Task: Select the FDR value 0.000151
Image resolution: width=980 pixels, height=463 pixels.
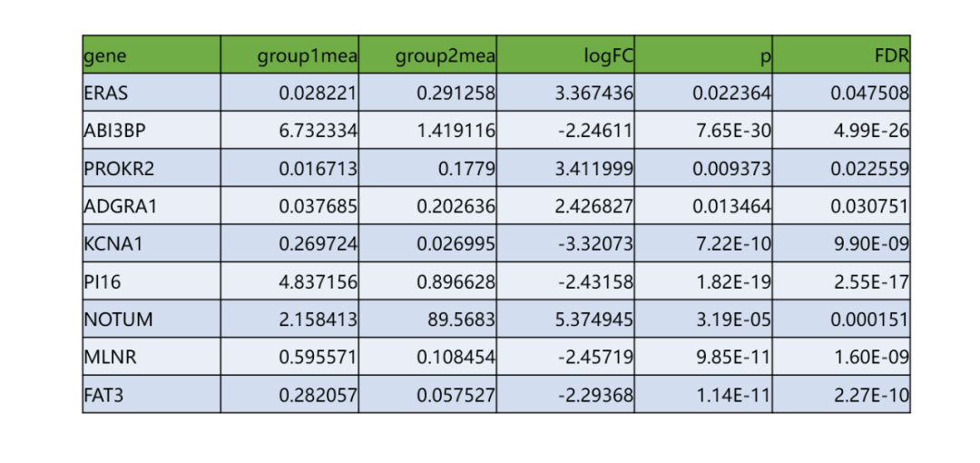Action: point(841,319)
